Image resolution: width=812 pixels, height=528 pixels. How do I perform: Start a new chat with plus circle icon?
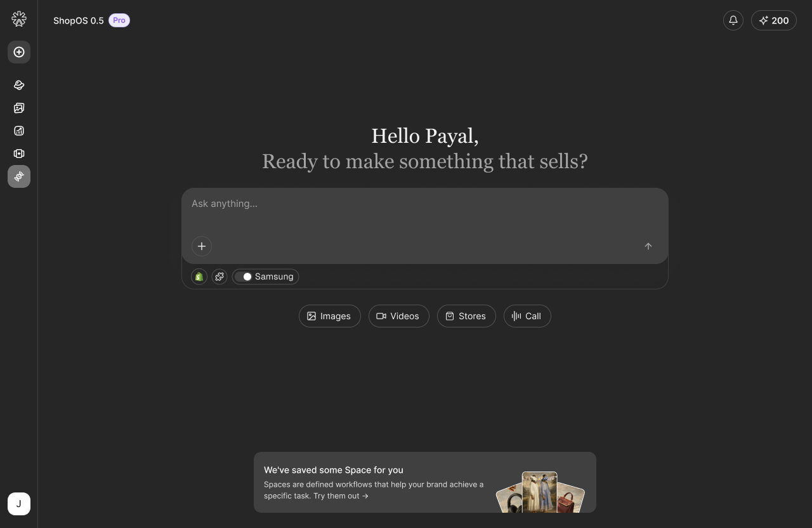(19, 52)
